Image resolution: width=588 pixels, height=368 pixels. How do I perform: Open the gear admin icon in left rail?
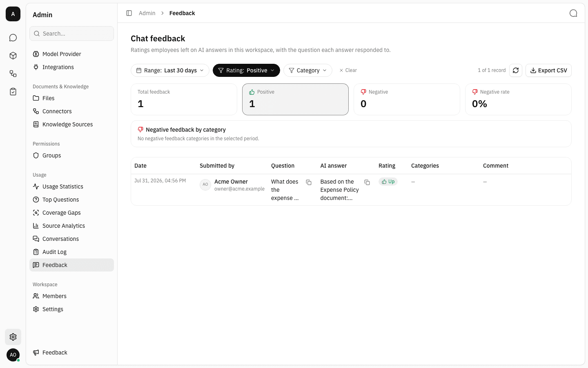pos(13,337)
